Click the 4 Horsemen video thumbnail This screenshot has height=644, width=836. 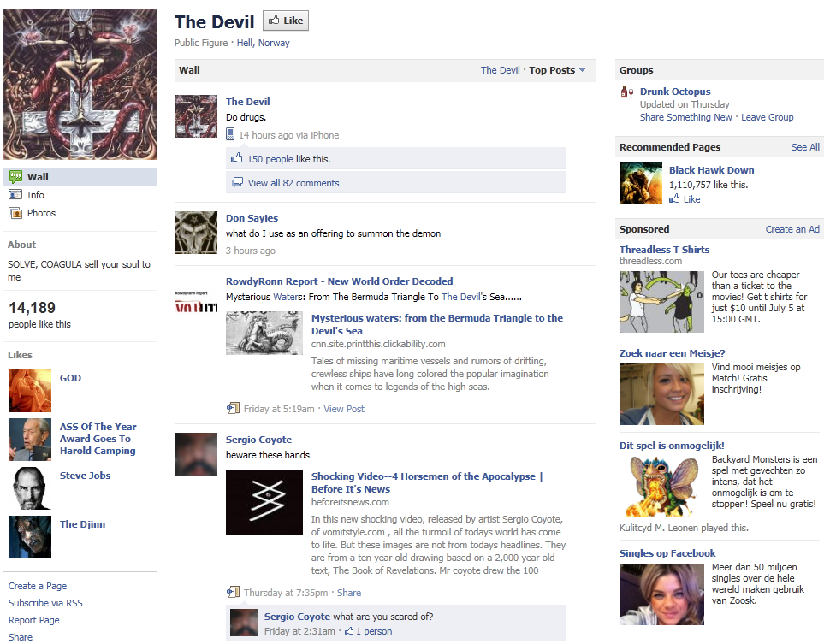tap(264, 502)
